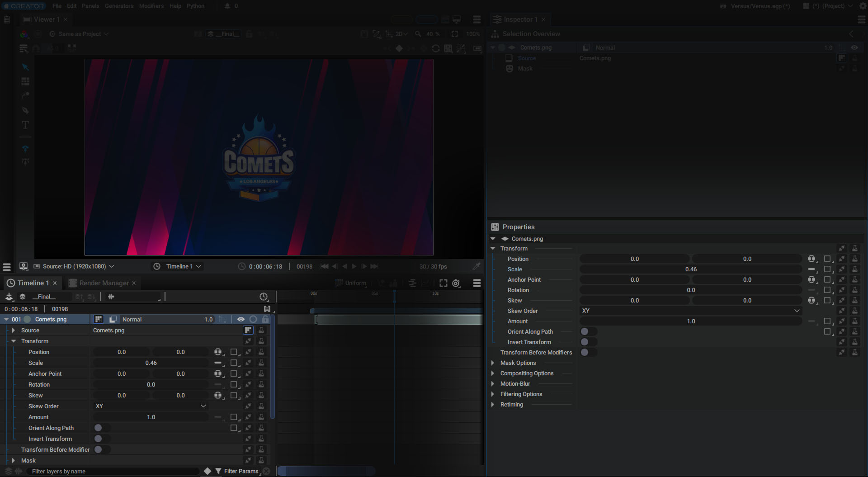The width and height of the screenshot is (868, 477).
Task: Click the 2D view mode button
Action: click(x=401, y=34)
